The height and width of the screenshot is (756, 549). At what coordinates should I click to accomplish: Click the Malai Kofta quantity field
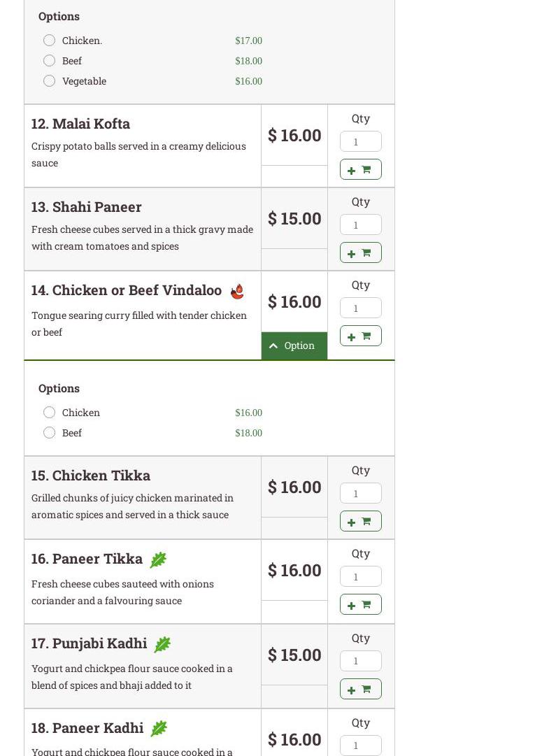(360, 141)
